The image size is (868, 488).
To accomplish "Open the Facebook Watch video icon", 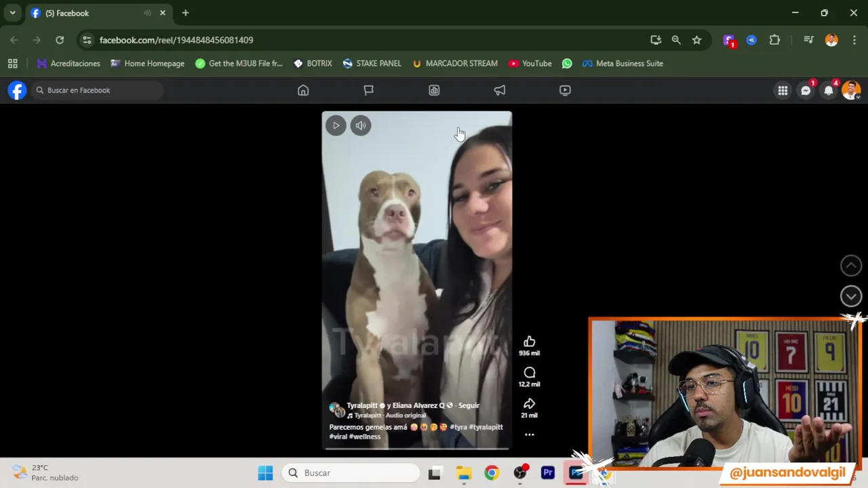I will pos(565,90).
